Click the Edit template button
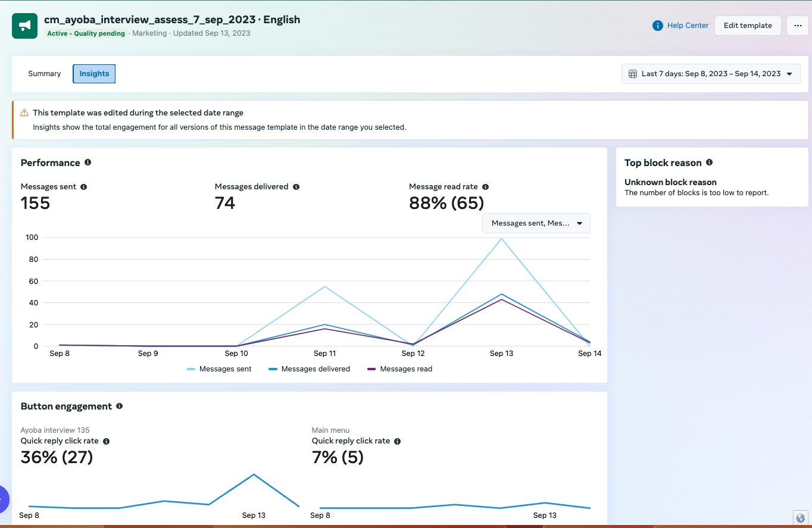The height and width of the screenshot is (528, 812). tap(748, 26)
